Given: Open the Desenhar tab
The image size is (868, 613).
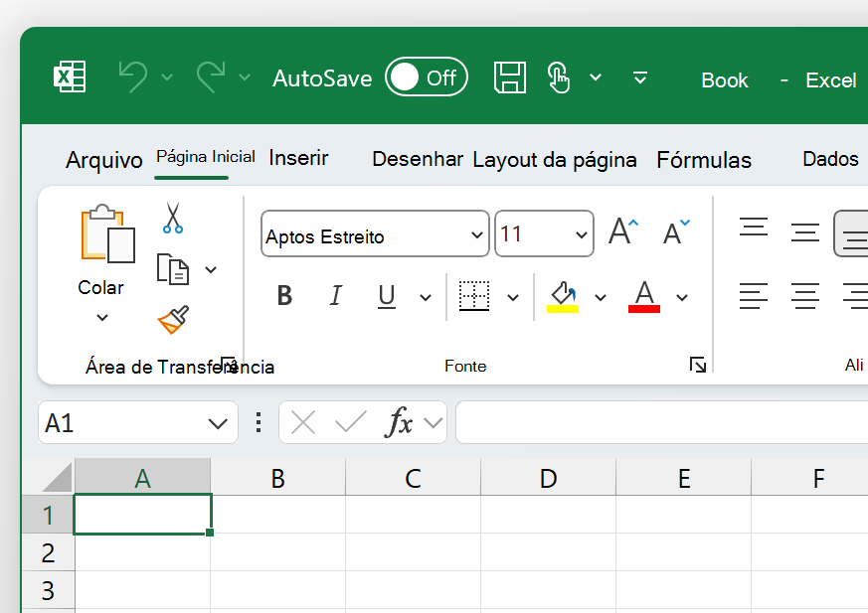Looking at the screenshot, I should (418, 159).
